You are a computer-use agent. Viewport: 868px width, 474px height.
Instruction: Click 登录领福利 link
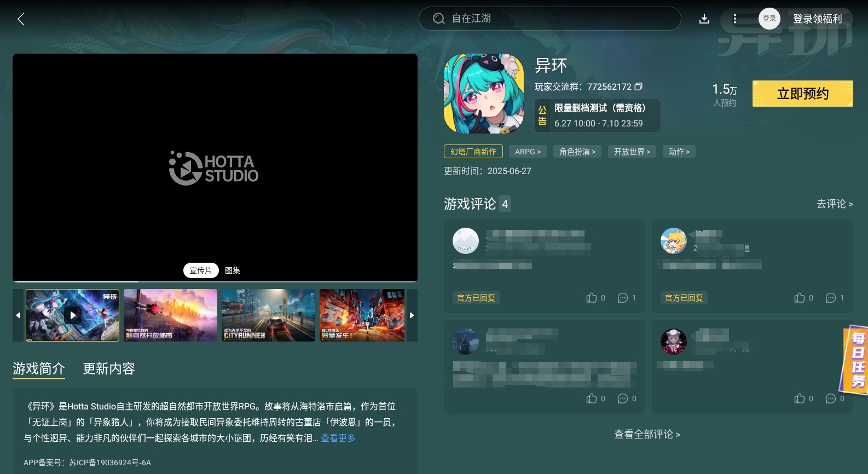tap(817, 19)
